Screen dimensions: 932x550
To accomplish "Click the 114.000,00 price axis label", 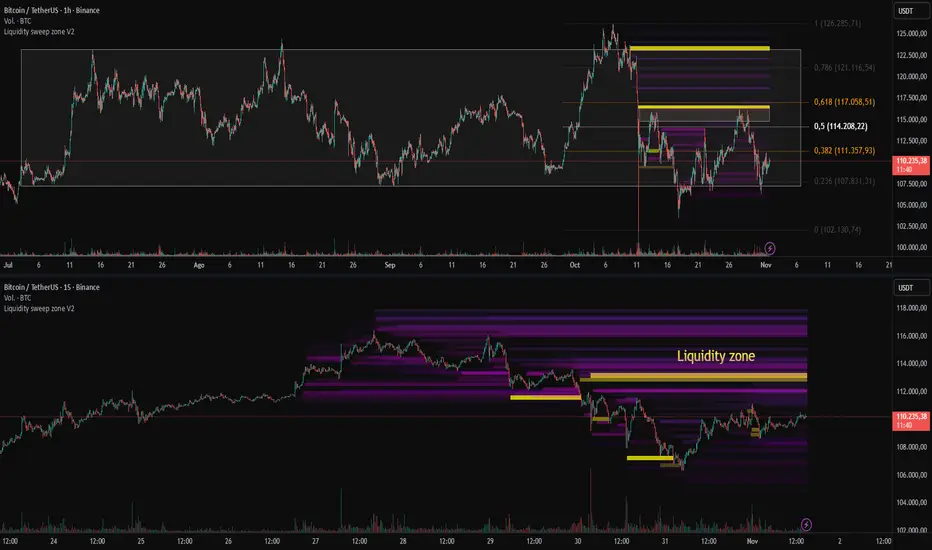I will click(x=912, y=363).
